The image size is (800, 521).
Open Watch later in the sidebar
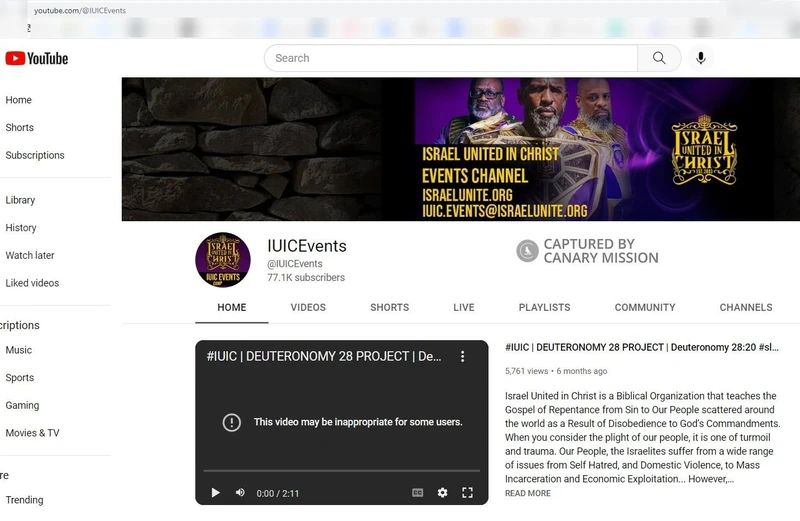pyautogui.click(x=30, y=255)
